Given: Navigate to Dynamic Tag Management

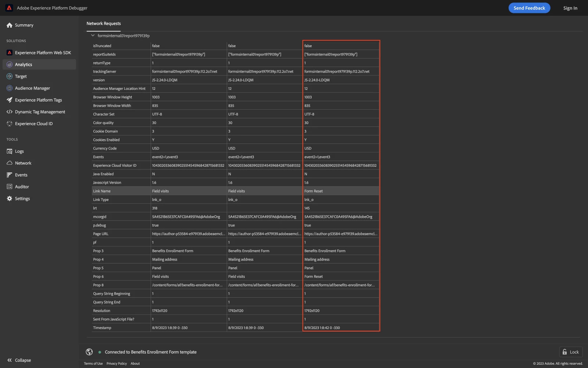Looking at the screenshot, I should [40, 112].
